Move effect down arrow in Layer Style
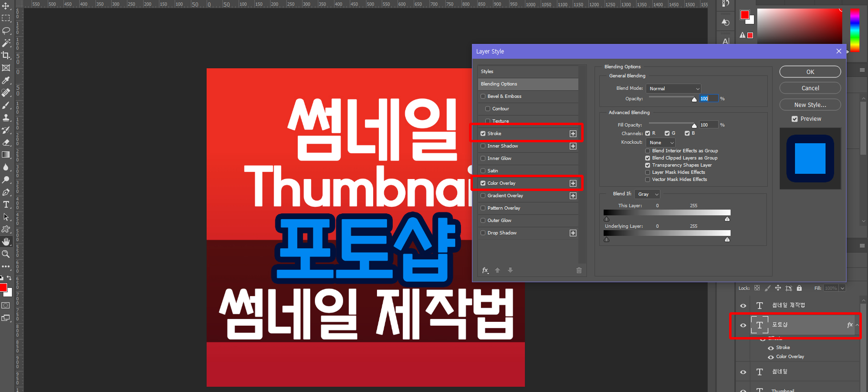Image resolution: width=868 pixels, height=392 pixels. 510,270
